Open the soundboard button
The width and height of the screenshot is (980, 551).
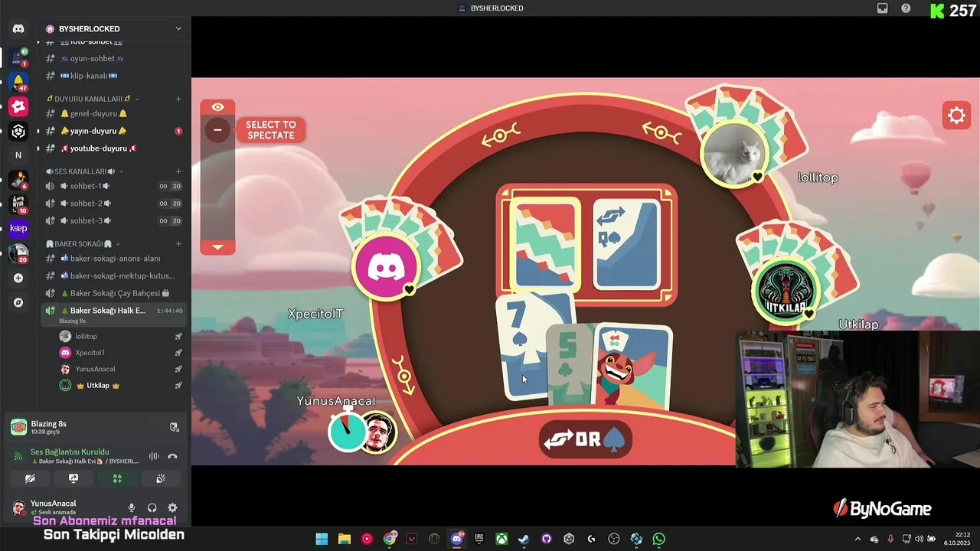click(x=161, y=478)
